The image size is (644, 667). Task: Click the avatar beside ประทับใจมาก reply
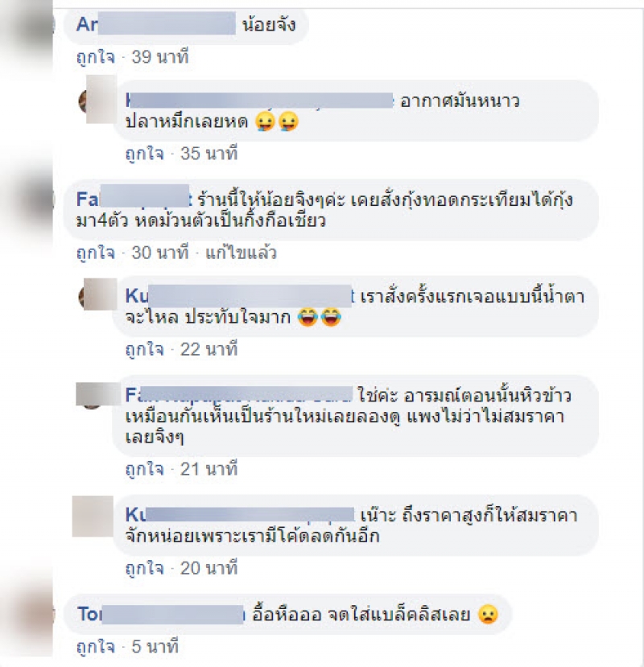tap(99, 294)
